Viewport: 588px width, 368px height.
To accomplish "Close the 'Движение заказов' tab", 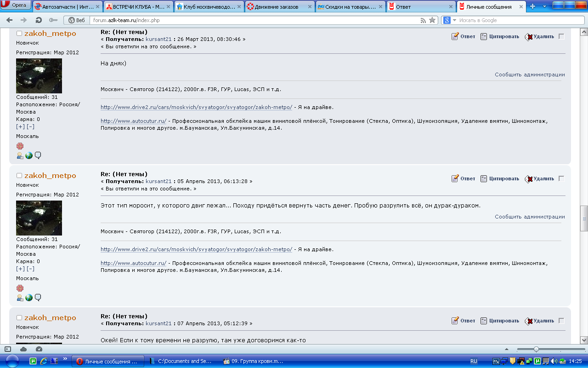I will point(309,7).
